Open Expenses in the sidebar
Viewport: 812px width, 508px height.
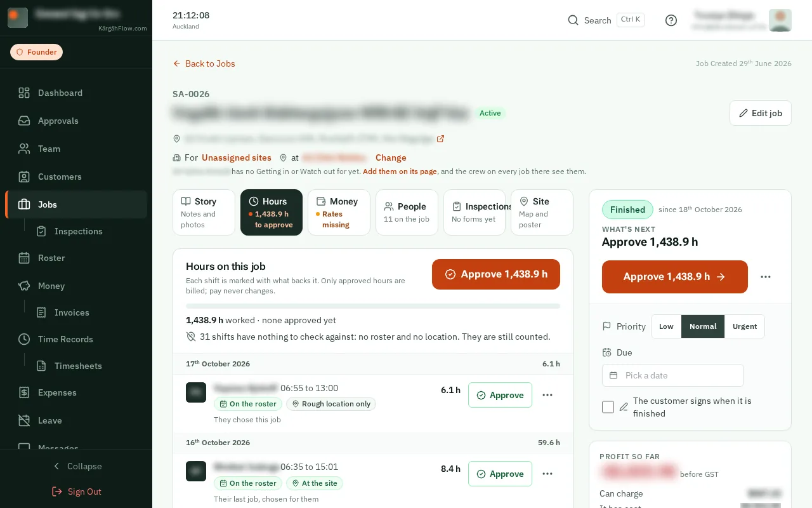point(76,392)
